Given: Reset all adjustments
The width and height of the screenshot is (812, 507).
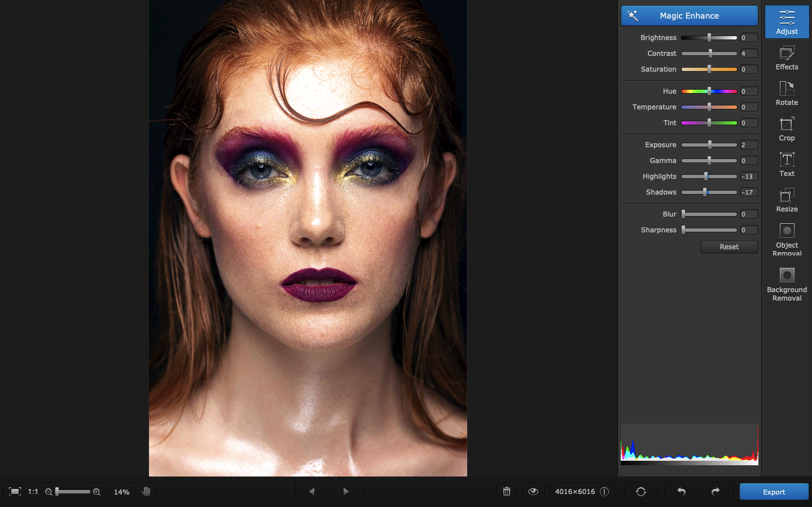Looking at the screenshot, I should pos(728,247).
